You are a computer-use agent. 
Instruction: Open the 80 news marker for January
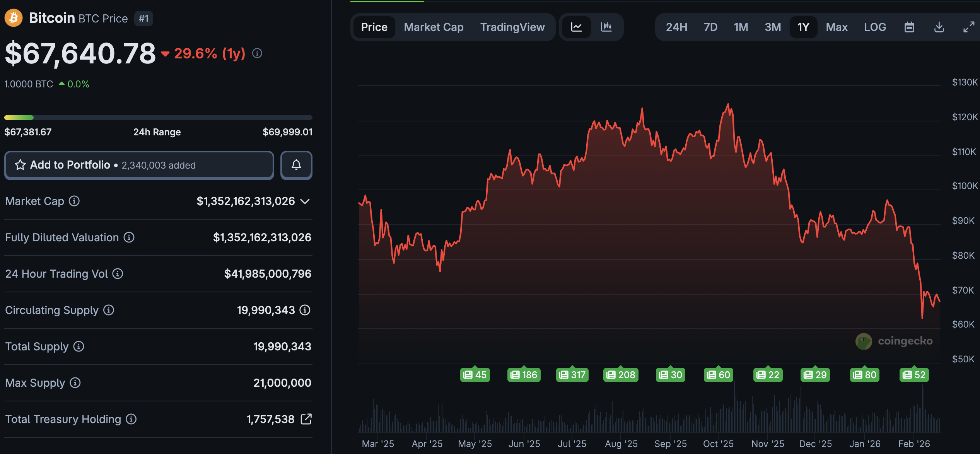point(865,375)
